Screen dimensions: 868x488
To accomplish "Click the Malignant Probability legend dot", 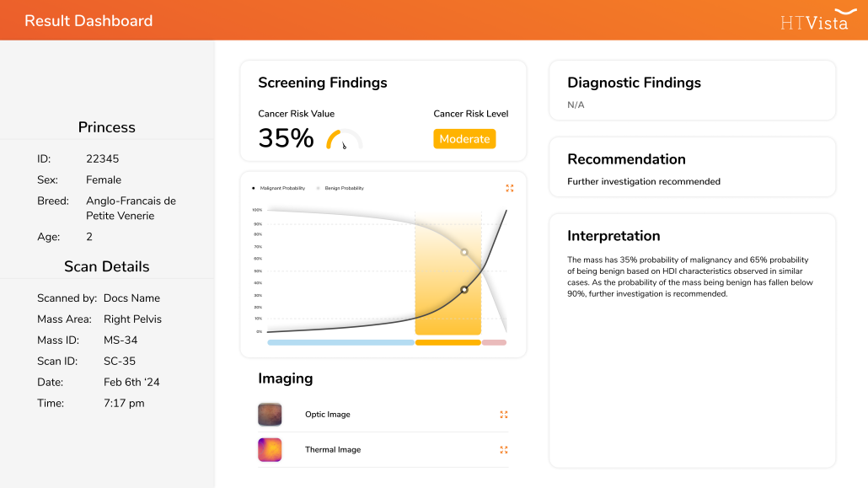I will [x=254, y=188].
